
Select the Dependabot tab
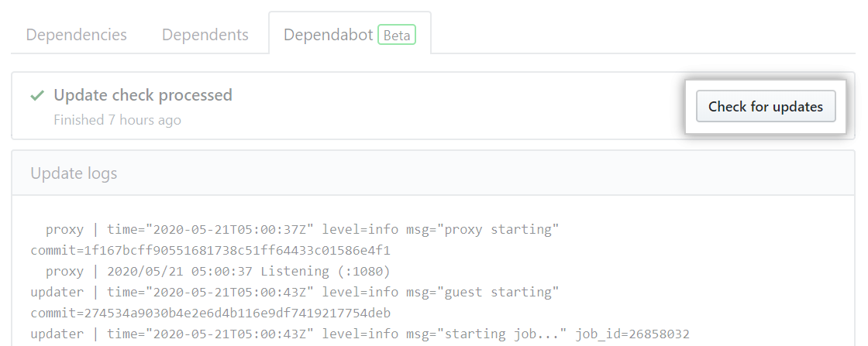click(329, 35)
